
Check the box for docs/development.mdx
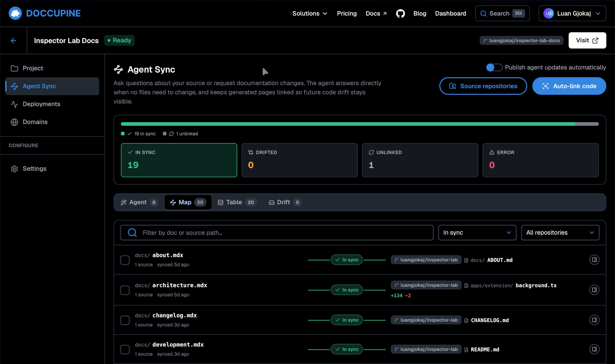125,350
